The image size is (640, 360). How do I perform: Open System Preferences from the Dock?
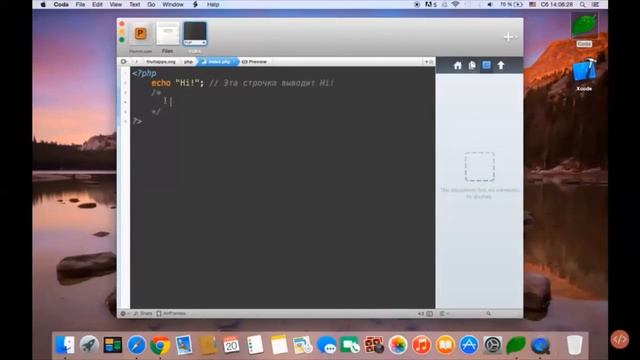coord(492,345)
